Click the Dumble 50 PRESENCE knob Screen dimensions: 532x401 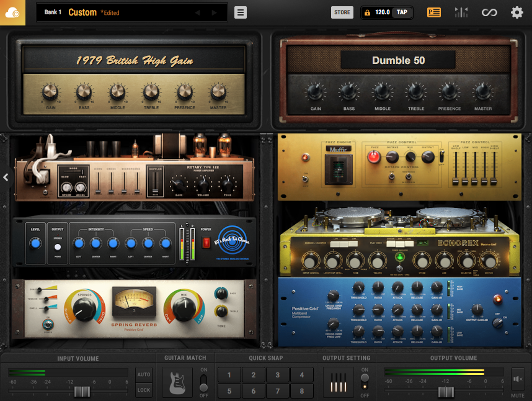[x=449, y=92]
